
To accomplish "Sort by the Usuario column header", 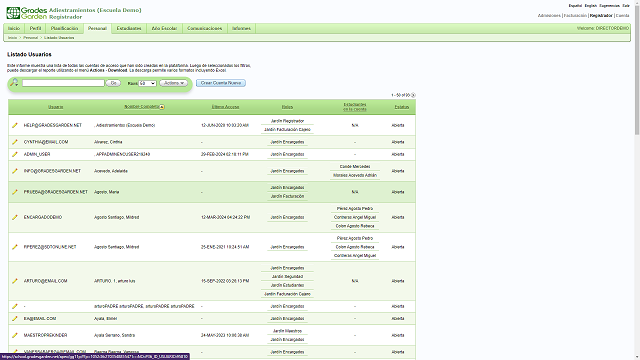I will [56, 107].
